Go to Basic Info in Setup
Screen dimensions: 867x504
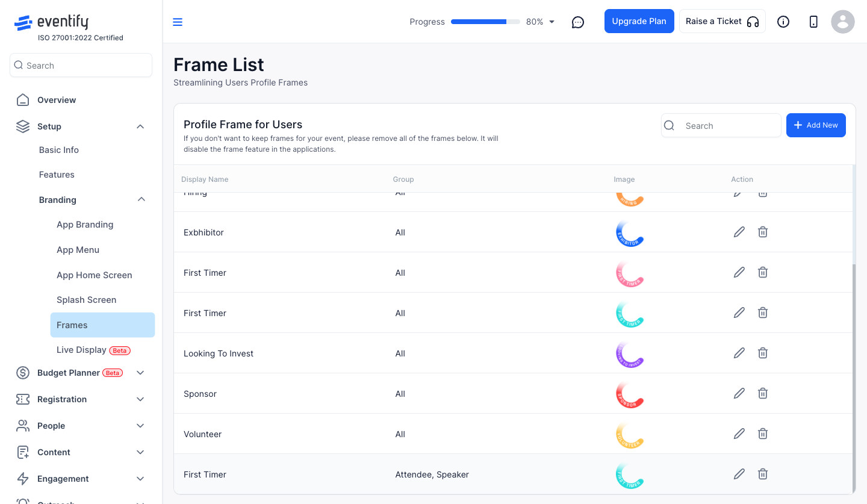tap(59, 150)
